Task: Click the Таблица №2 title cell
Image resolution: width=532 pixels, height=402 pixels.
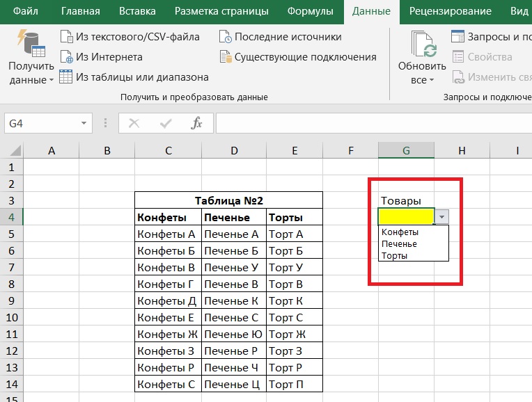Action: tap(228, 200)
